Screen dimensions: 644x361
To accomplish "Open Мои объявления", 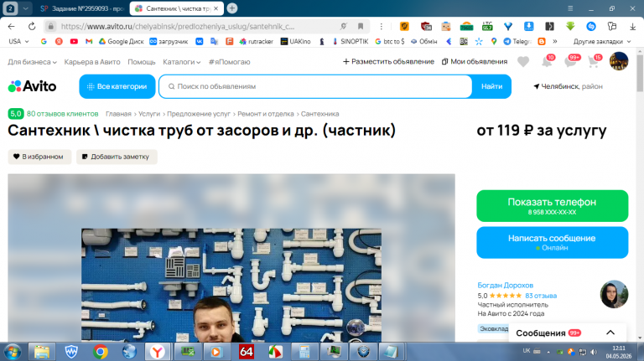I will click(475, 61).
